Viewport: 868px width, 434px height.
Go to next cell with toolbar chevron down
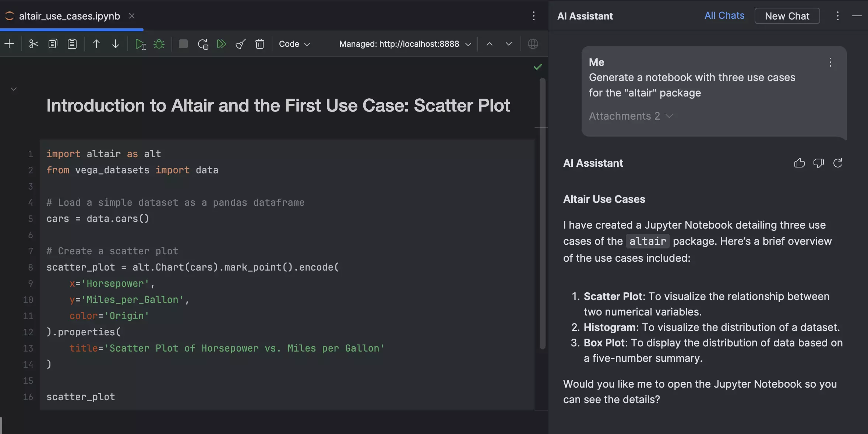click(509, 44)
